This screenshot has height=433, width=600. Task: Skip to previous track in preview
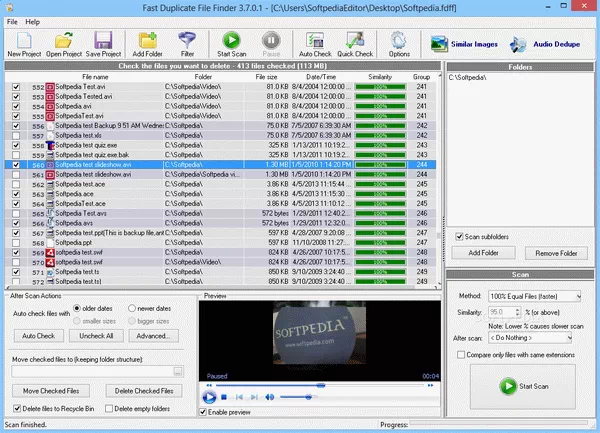pos(239,397)
